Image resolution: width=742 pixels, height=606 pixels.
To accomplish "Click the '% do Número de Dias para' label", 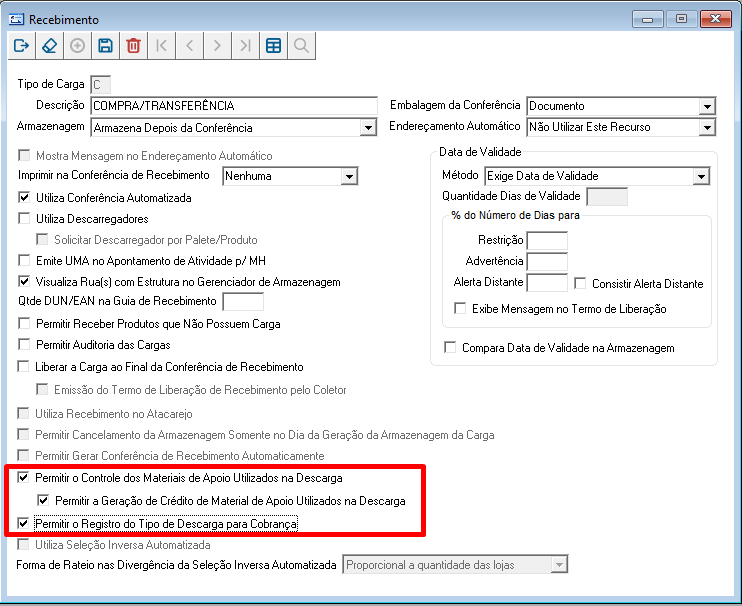I will (x=515, y=215).
